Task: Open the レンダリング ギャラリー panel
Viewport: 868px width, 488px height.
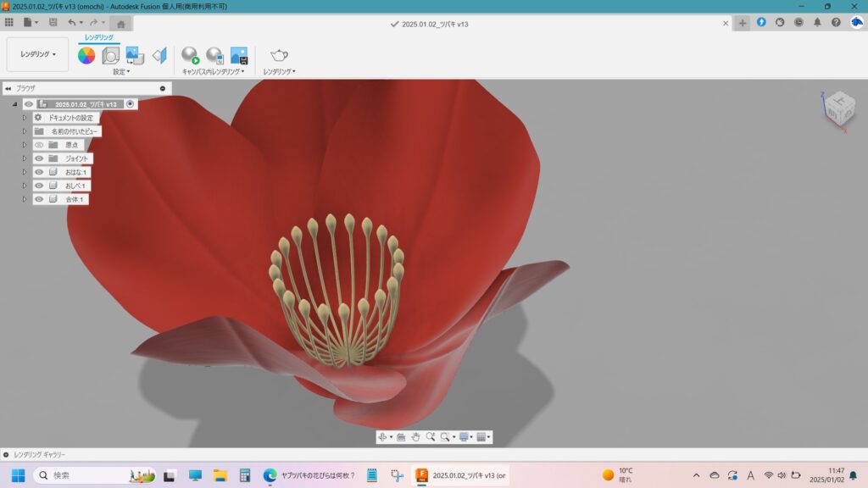Action: 39,455
